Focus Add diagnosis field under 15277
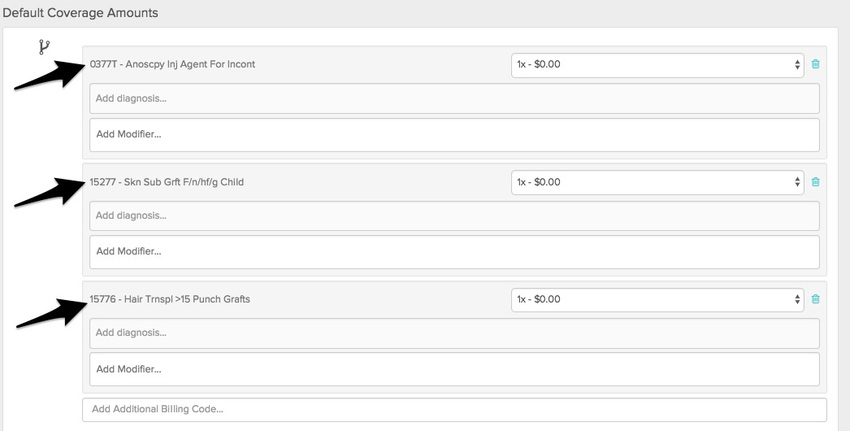The height and width of the screenshot is (431, 850). [454, 215]
